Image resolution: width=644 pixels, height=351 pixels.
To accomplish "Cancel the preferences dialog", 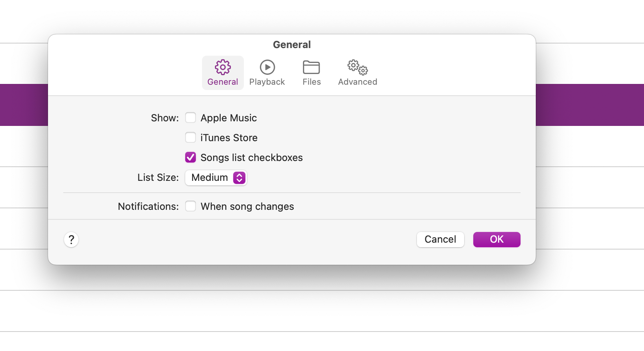I will (x=441, y=240).
